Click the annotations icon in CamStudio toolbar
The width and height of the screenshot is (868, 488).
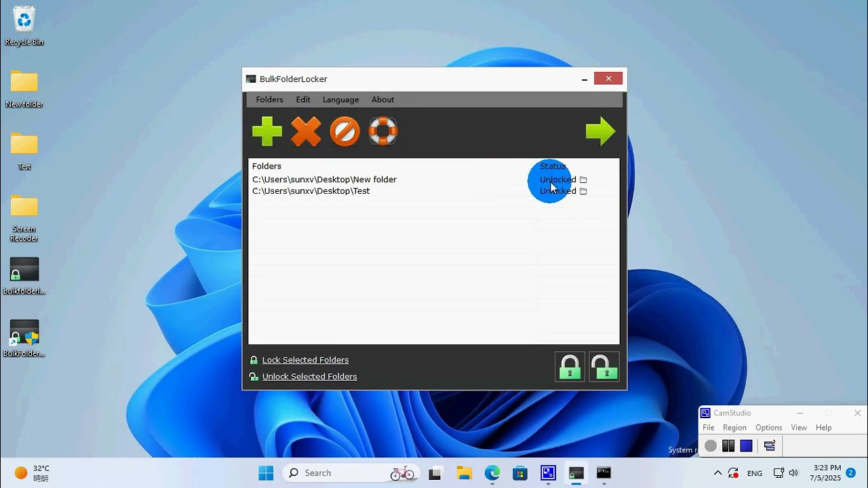click(770, 445)
